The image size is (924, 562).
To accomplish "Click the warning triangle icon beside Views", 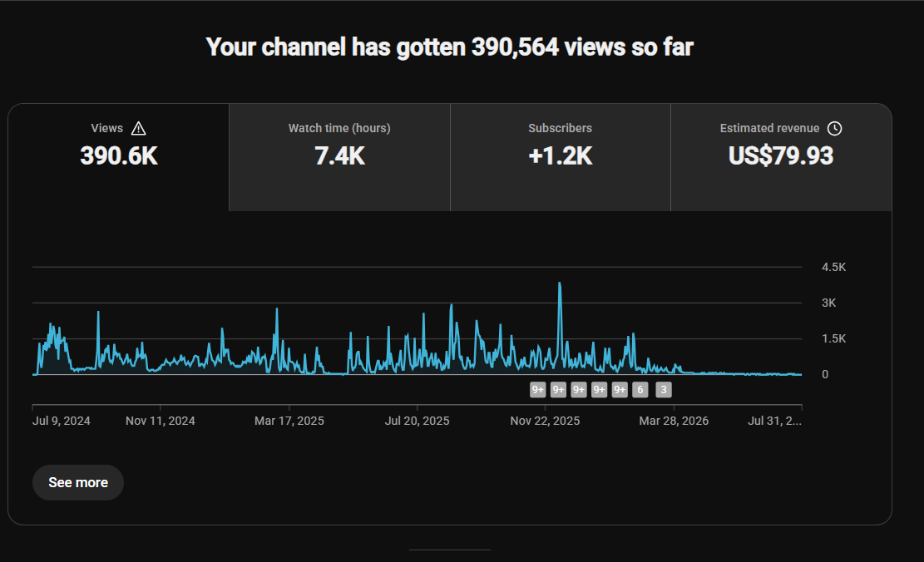I will [139, 128].
